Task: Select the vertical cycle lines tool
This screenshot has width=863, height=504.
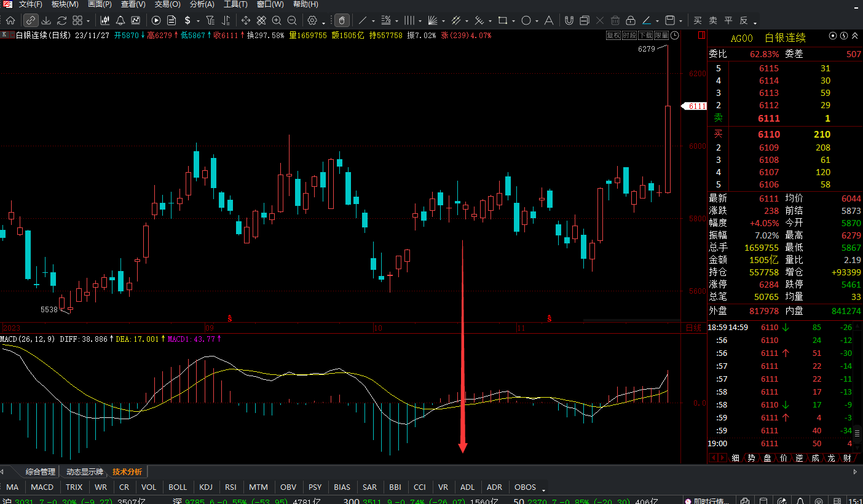Action: point(409,20)
